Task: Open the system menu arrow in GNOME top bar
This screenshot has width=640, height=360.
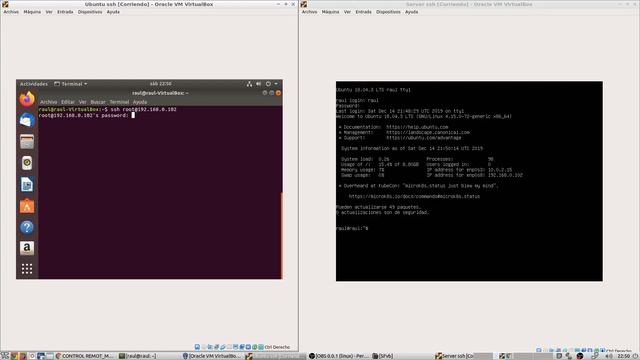Action: pos(276,84)
